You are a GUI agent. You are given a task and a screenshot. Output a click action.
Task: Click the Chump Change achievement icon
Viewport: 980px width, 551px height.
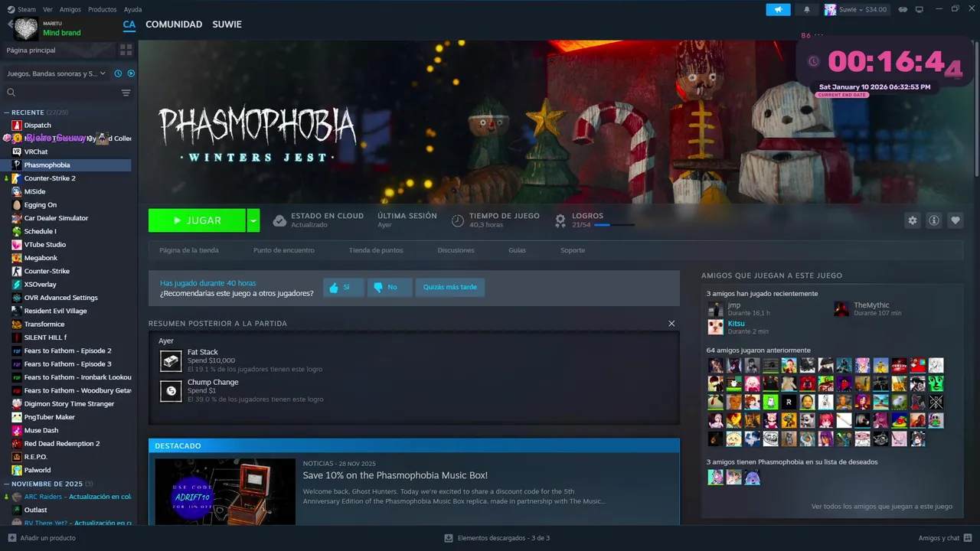click(x=171, y=390)
